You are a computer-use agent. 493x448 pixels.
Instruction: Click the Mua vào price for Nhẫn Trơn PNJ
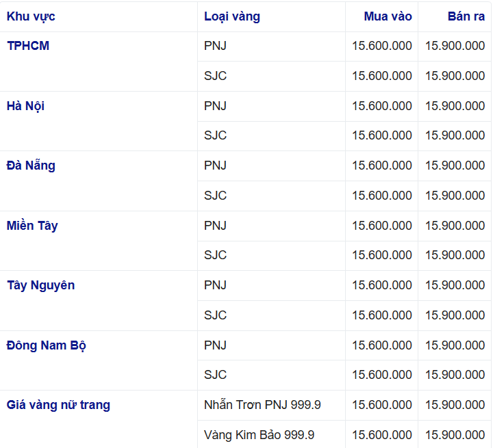(x=381, y=405)
